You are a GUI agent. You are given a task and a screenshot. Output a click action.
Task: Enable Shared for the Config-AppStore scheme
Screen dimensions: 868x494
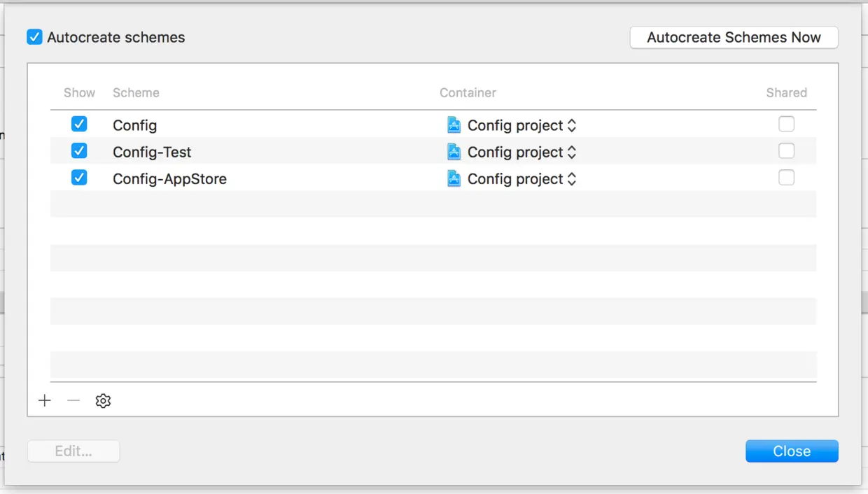787,178
